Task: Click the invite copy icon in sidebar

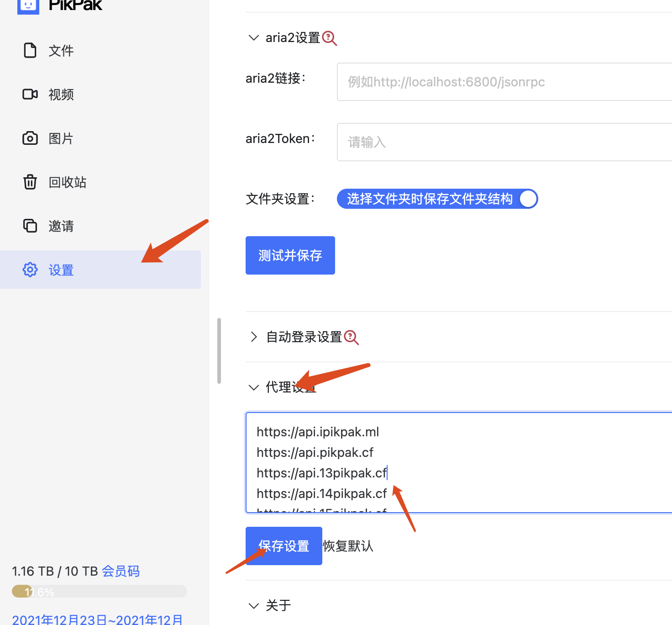Action: pos(30,226)
